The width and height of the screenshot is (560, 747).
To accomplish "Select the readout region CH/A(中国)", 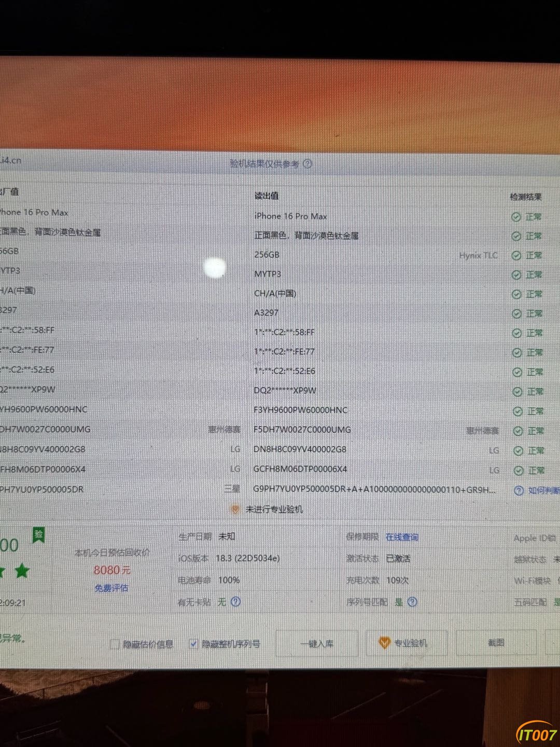I will [275, 293].
